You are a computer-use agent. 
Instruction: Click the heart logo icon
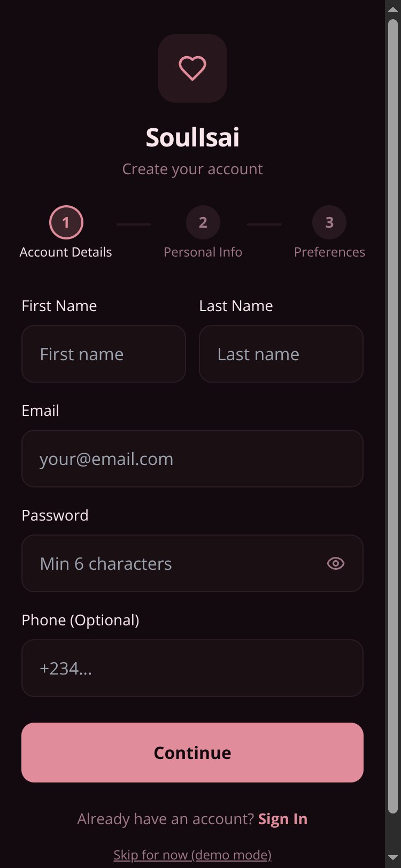192,68
